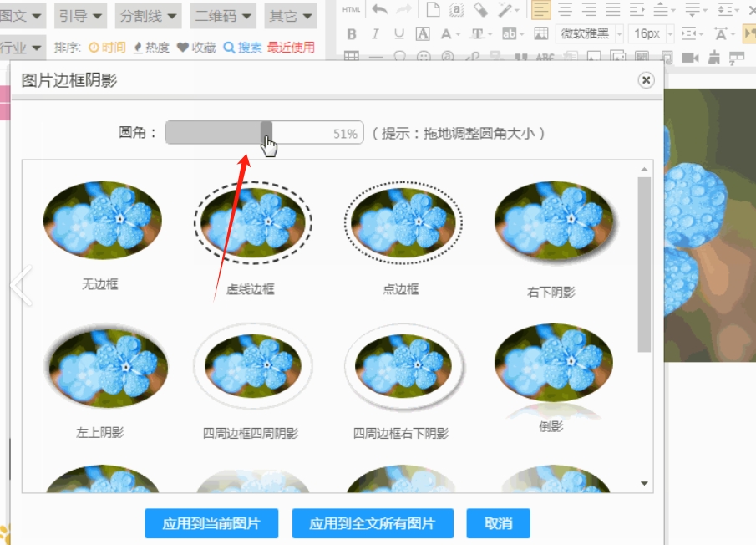Center align text

click(565, 9)
